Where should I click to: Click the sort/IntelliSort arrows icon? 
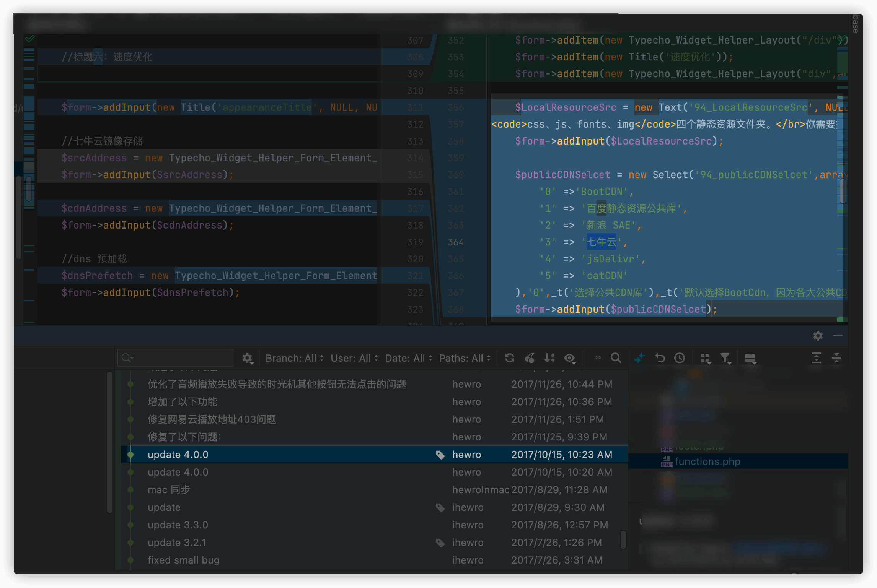tap(550, 358)
